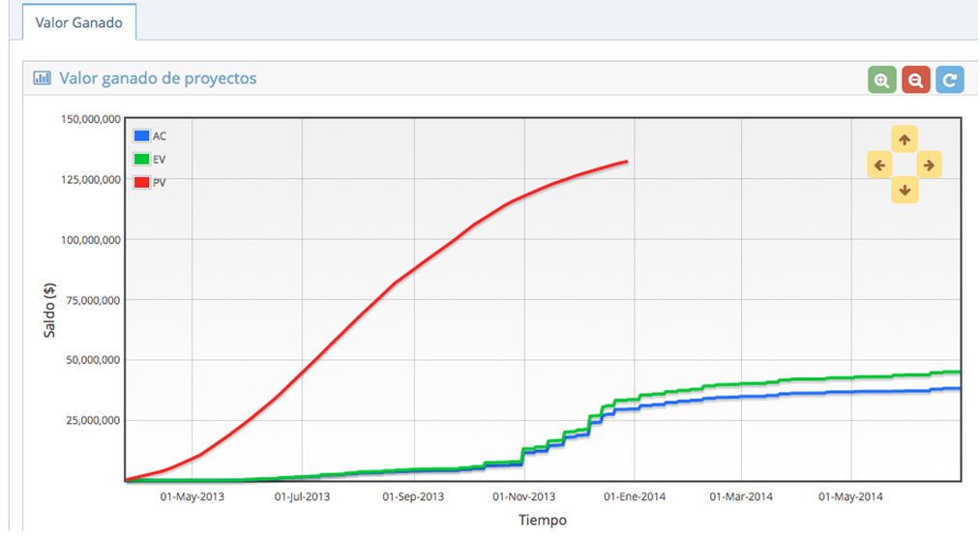
Task: Click the end of the red PV curve
Action: [x=627, y=162]
